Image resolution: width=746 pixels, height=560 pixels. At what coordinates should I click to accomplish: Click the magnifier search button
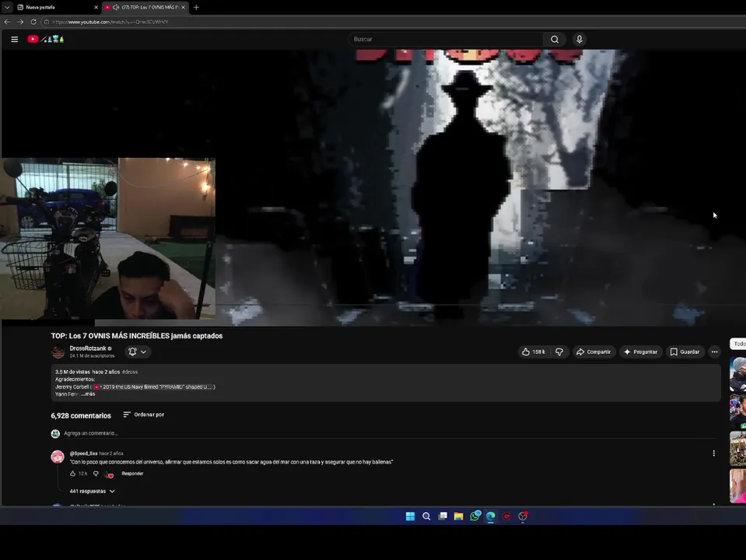(555, 40)
